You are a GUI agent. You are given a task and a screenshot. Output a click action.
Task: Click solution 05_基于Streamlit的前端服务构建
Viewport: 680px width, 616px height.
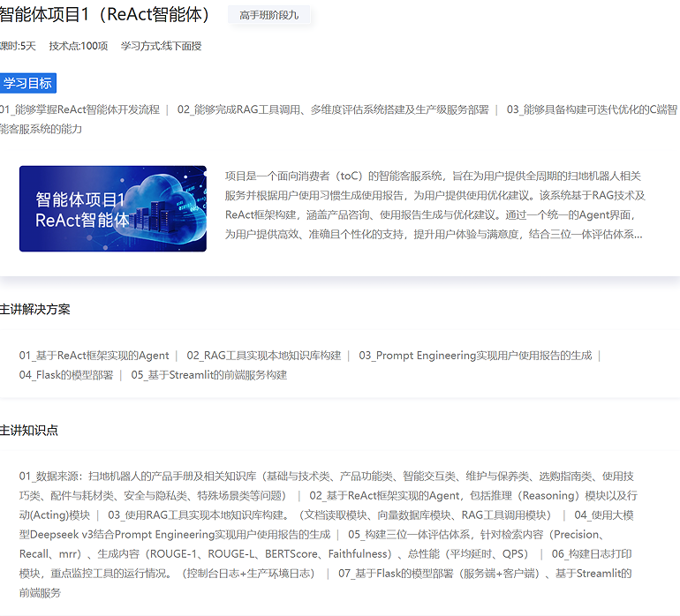(209, 375)
